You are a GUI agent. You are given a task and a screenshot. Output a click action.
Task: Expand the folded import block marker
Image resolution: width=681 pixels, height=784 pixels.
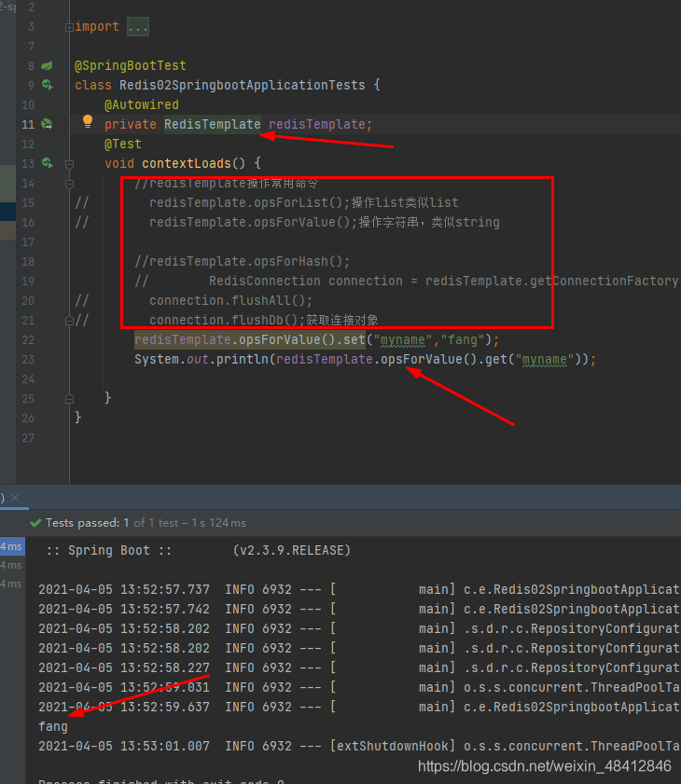[69, 27]
